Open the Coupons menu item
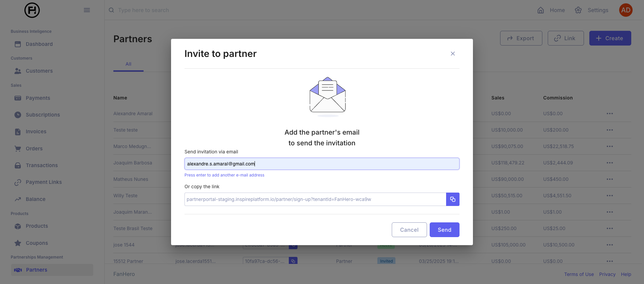The width and height of the screenshot is (644, 284). pyautogui.click(x=37, y=243)
